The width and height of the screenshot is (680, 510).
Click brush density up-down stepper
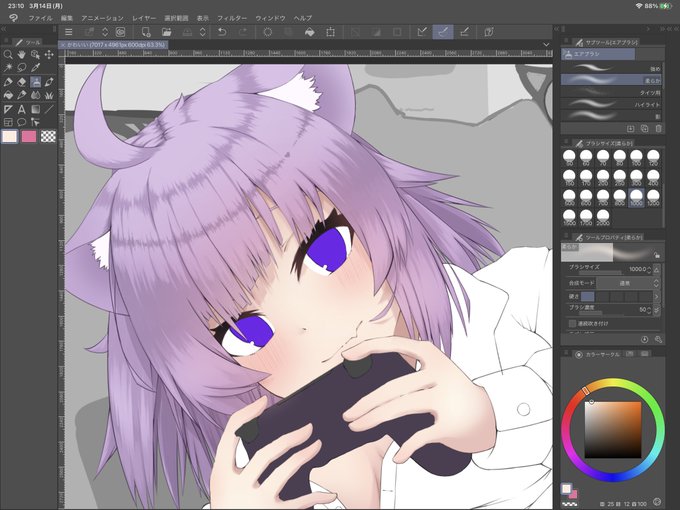coord(649,310)
